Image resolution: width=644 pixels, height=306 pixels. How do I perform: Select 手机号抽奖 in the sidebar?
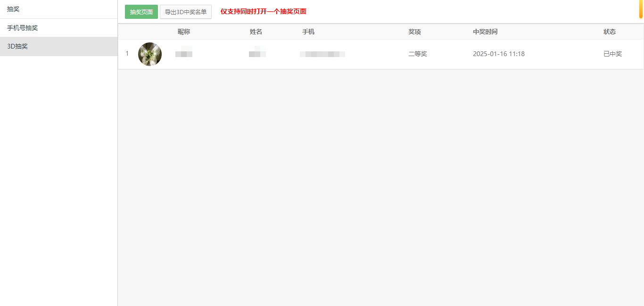point(22,28)
